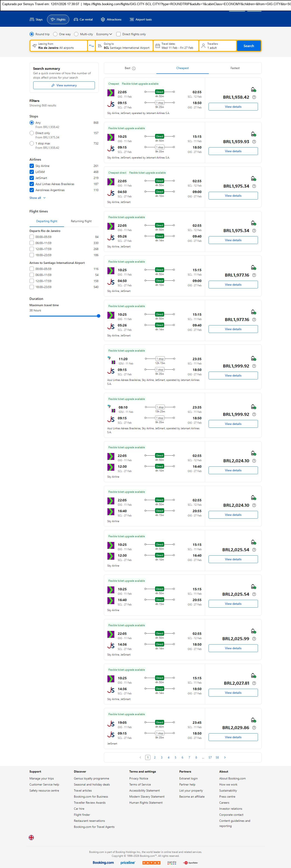The image size is (291, 868).
Task: Click the blue Search button
Action: [249, 46]
